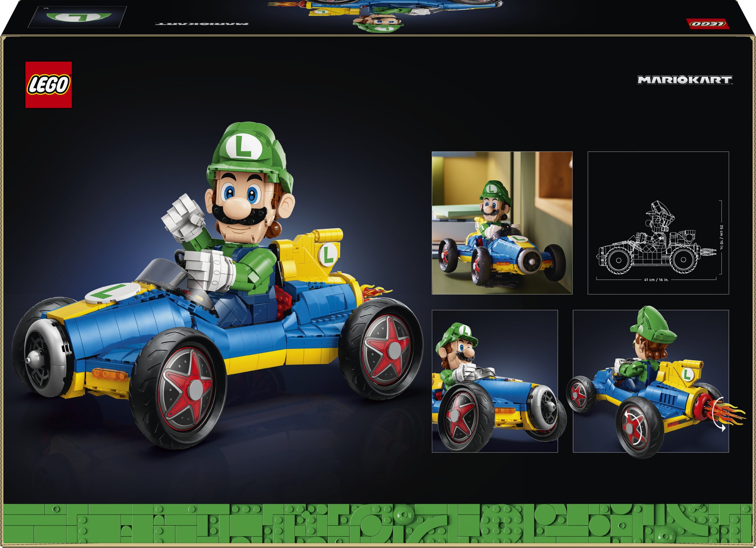
Task: Click the orange side light on kart
Action: pos(109,374)
